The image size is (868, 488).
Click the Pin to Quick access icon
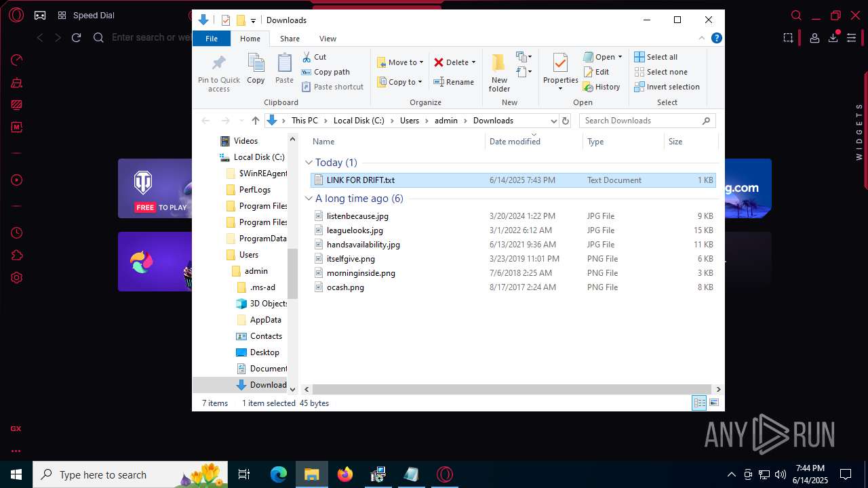tap(218, 73)
